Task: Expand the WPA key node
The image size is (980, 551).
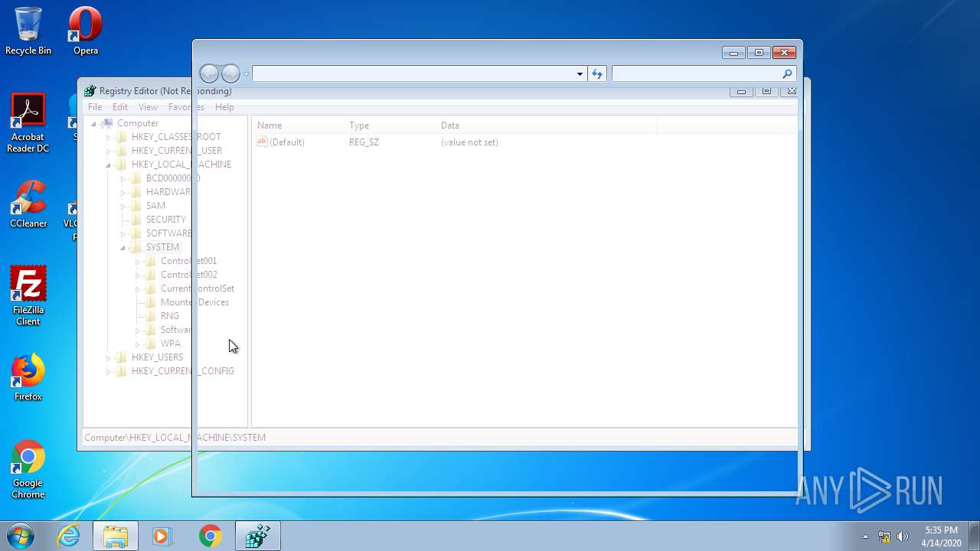Action: coord(138,344)
